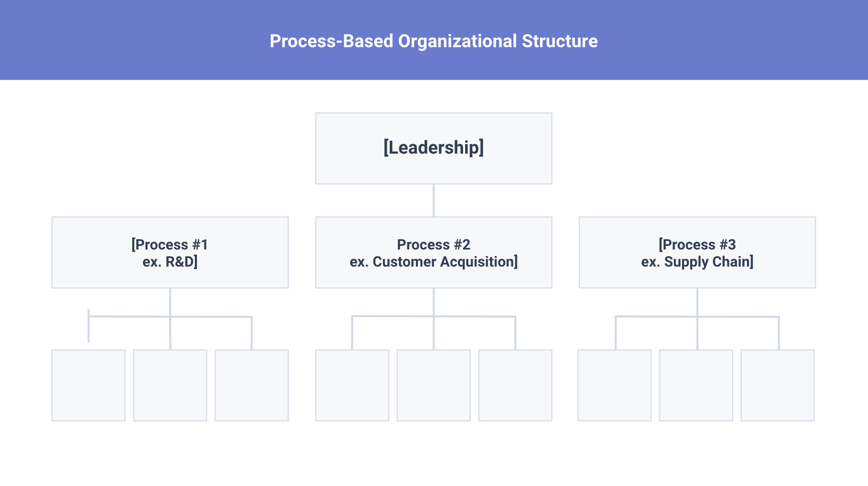Select the rightmost empty box under Process #1
The image size is (868, 486).
click(x=252, y=385)
